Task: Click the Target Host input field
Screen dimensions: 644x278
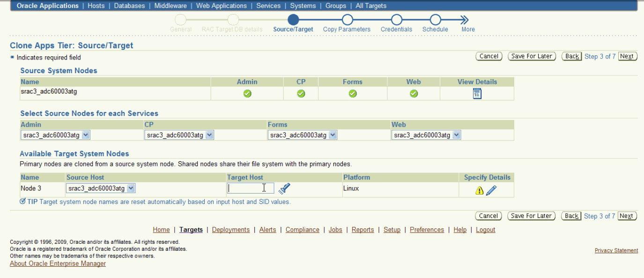Action: (251, 188)
